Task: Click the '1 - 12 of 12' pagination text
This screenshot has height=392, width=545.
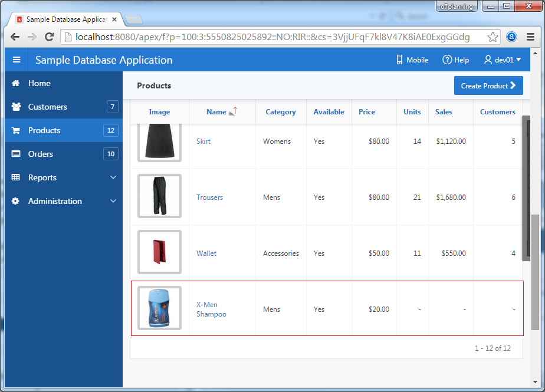Action: [493, 348]
